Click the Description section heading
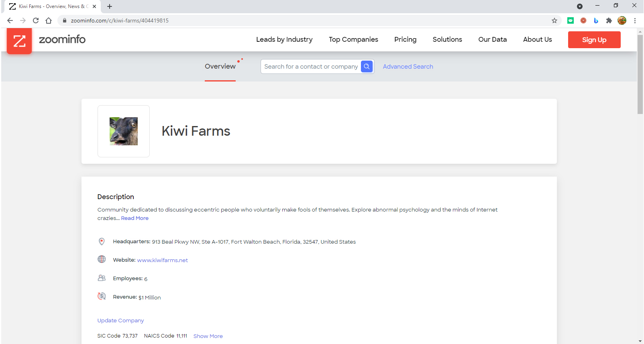The width and height of the screenshot is (644, 344). [x=116, y=197]
